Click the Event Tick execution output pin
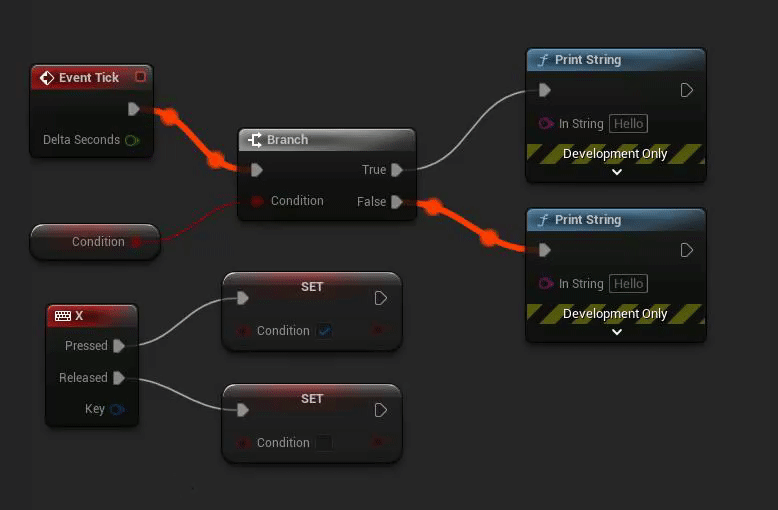778x510 pixels. tap(133, 109)
